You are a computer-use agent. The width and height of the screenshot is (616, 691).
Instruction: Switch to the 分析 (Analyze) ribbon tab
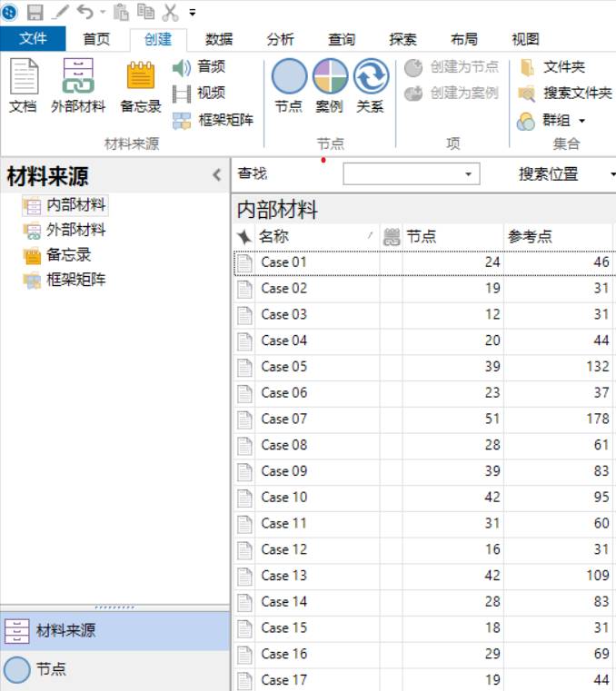click(x=280, y=39)
